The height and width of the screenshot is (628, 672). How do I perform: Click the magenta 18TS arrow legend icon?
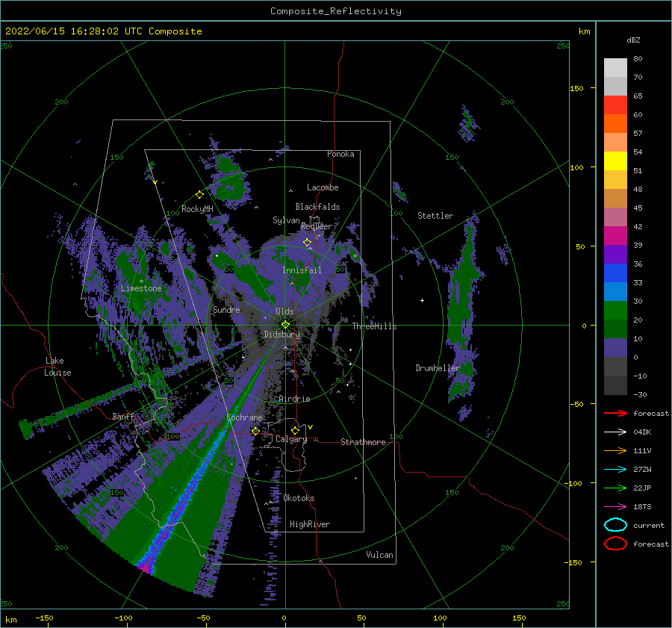point(615,507)
